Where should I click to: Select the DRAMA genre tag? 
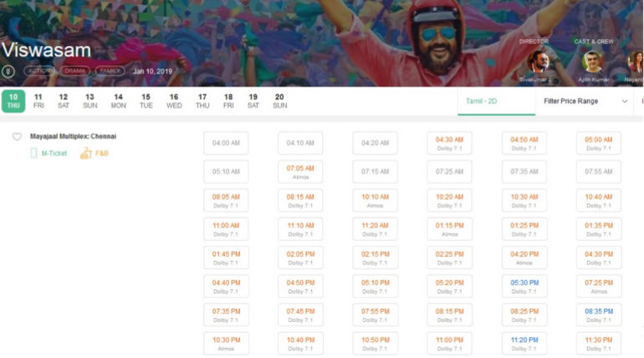pos(75,72)
